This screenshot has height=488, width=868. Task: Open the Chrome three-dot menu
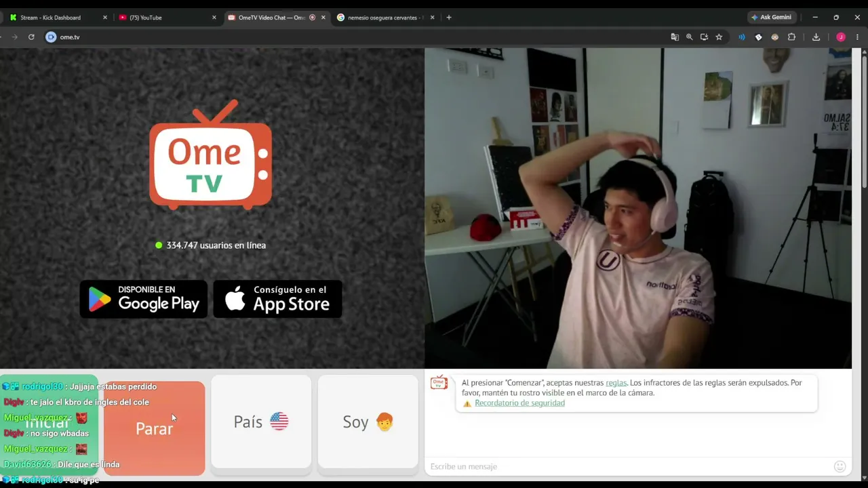pos(858,37)
